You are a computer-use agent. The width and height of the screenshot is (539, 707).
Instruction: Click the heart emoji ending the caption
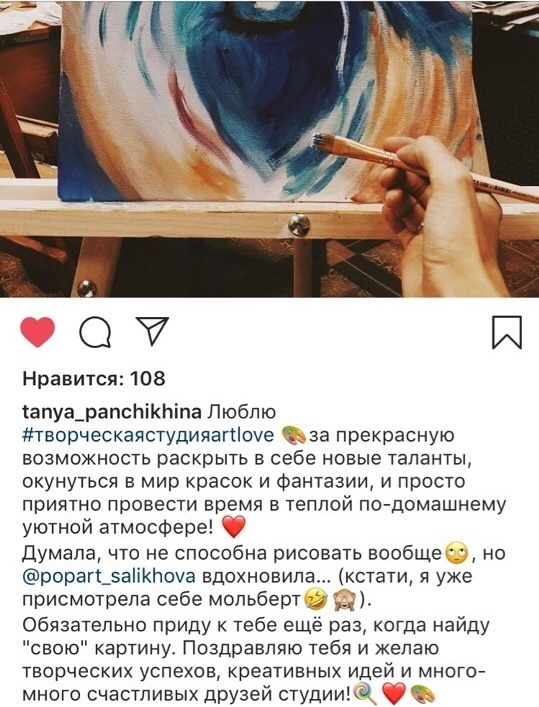(393, 693)
